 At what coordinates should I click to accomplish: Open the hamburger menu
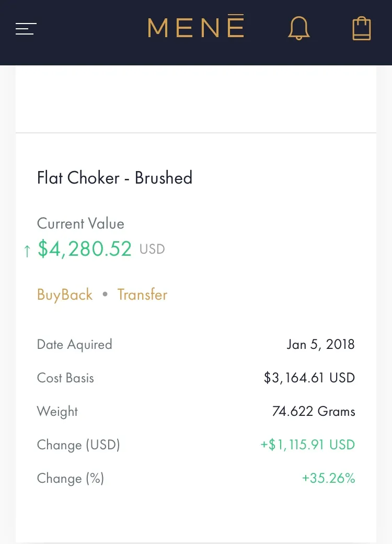[x=26, y=29]
